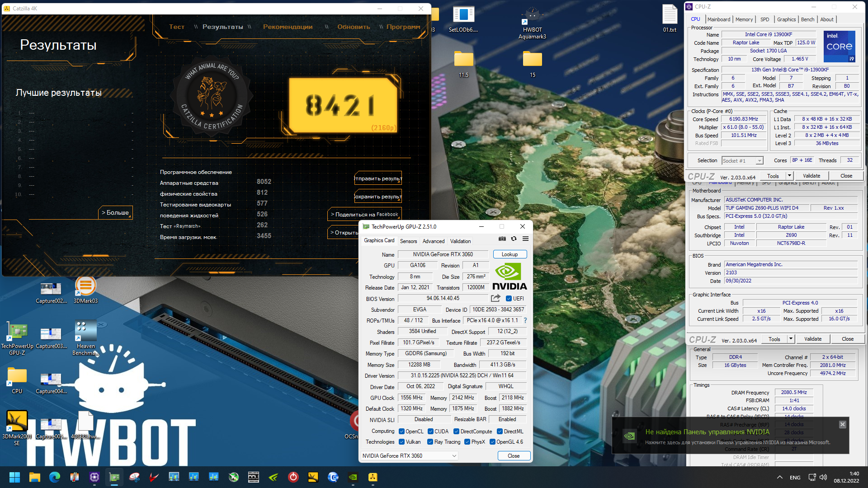Toggle the OpenGL 4.6 checkbox

pos(492,442)
